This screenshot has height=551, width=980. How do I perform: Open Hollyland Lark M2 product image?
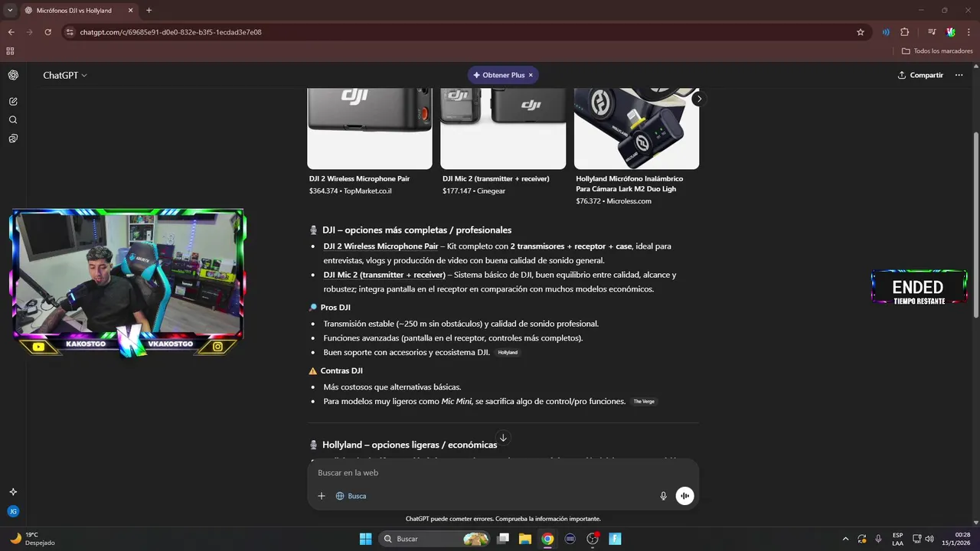pos(636,128)
